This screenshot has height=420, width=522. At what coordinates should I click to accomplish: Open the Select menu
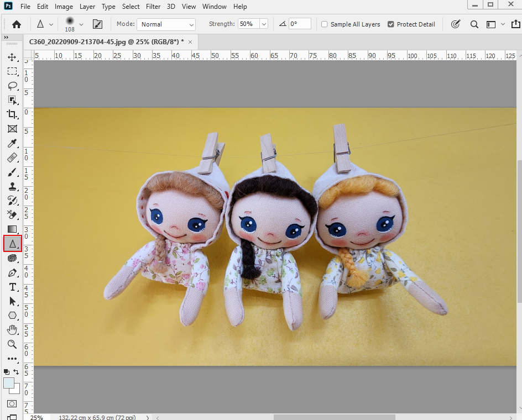coord(131,6)
